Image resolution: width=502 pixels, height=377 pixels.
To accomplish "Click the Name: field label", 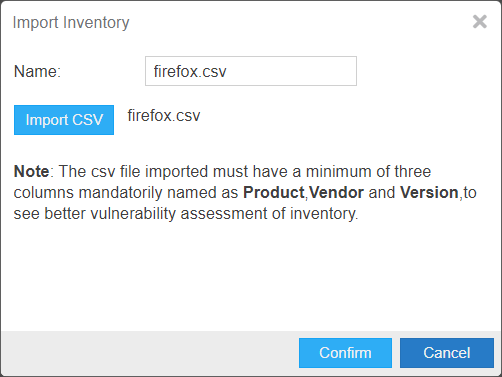I will point(37,71).
